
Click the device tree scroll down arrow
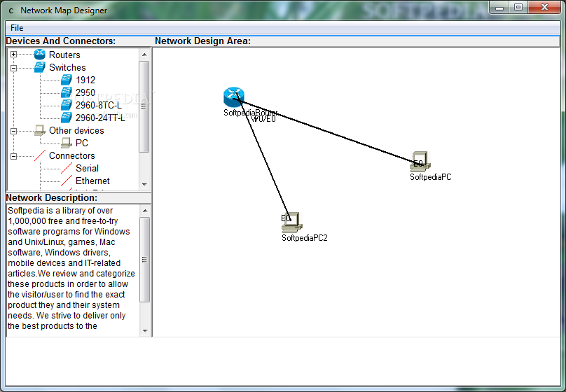point(144,184)
